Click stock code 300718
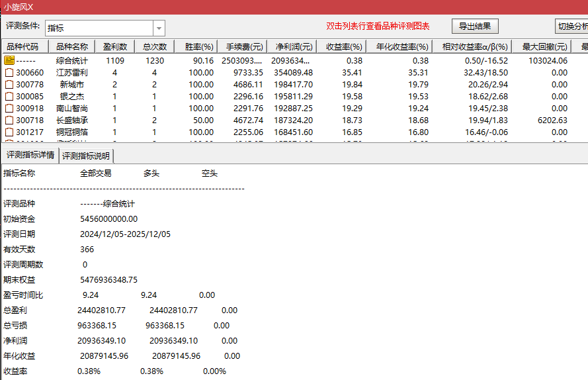This screenshot has width=588, height=380. tap(30, 120)
